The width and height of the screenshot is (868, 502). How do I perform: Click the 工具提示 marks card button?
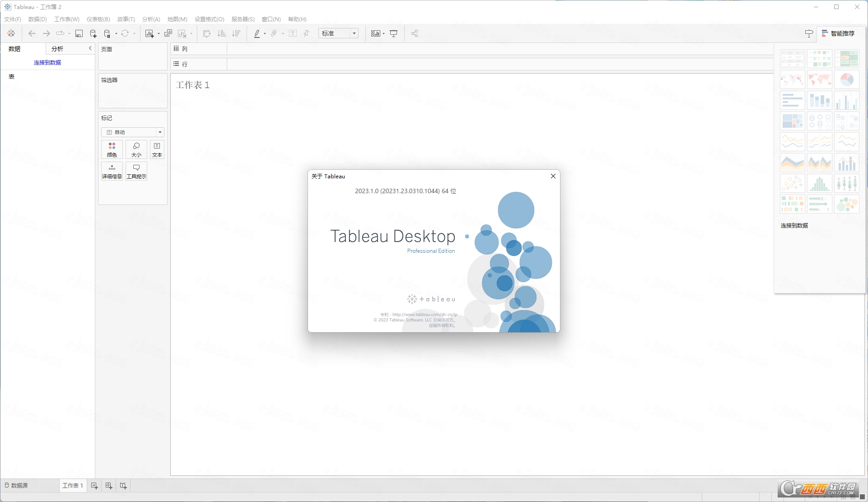pos(136,171)
